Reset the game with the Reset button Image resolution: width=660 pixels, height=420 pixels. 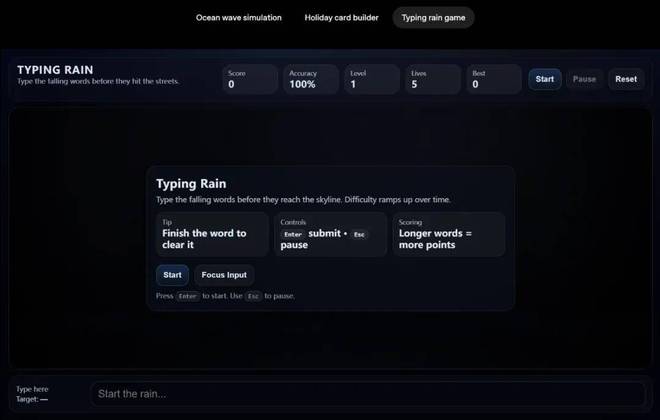click(x=626, y=79)
